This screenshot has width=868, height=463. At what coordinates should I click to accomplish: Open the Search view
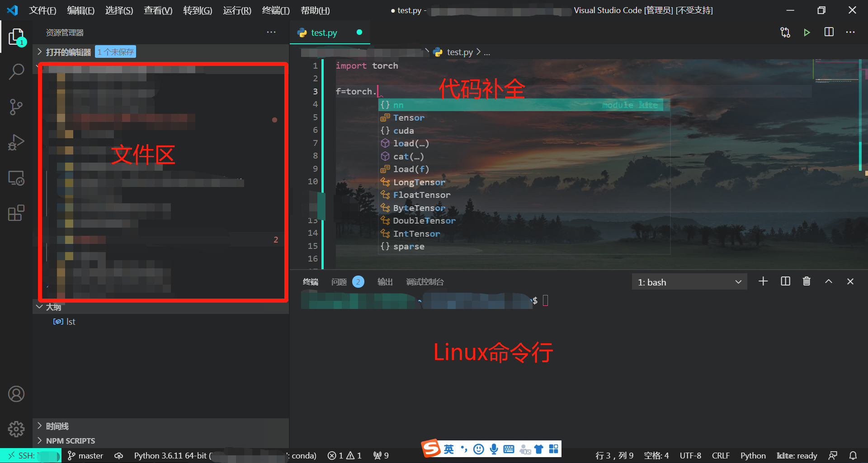click(x=16, y=71)
